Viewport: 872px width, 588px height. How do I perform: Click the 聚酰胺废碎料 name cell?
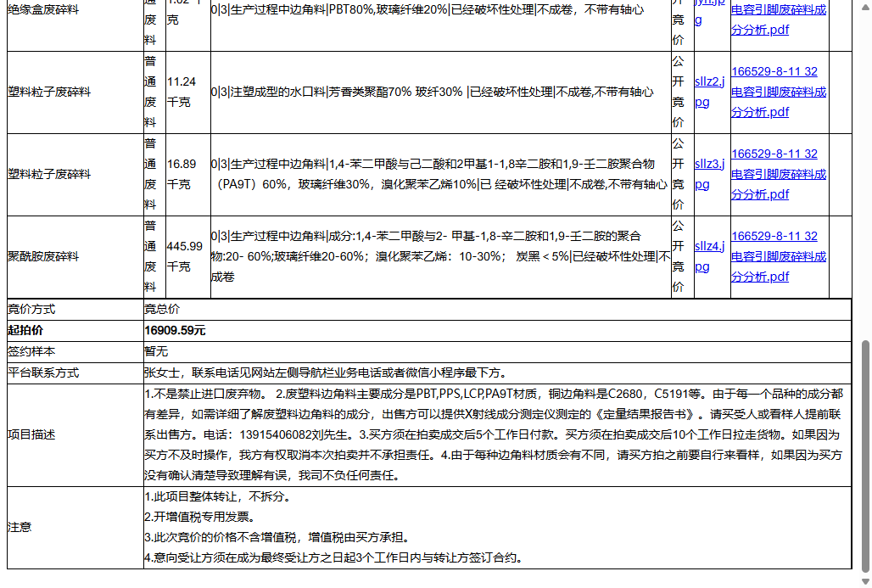(75, 256)
